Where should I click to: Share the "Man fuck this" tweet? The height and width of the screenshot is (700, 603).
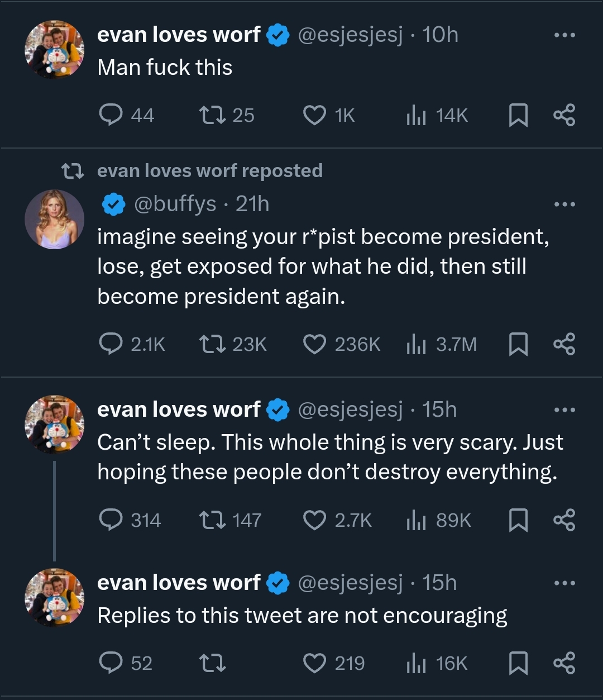click(564, 115)
